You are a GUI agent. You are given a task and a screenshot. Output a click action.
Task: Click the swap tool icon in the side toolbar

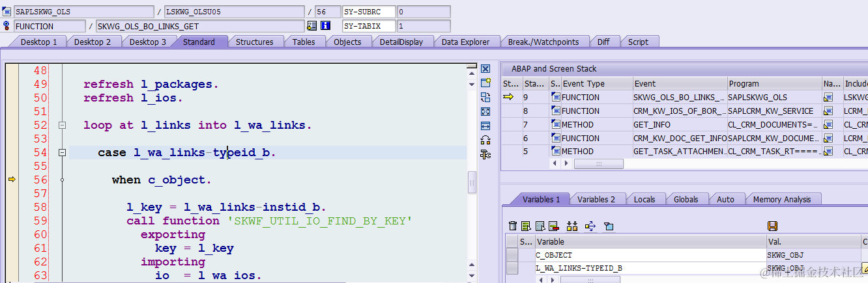click(x=485, y=97)
